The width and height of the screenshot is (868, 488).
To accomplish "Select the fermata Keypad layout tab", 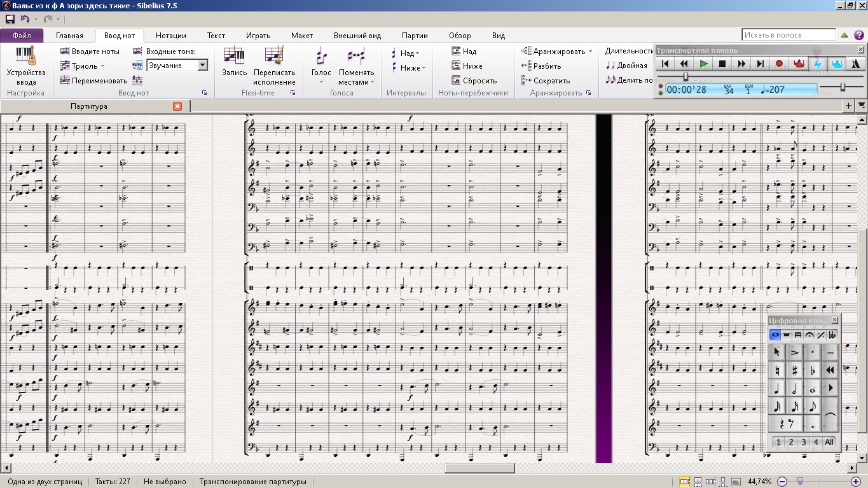I will pos(809,335).
